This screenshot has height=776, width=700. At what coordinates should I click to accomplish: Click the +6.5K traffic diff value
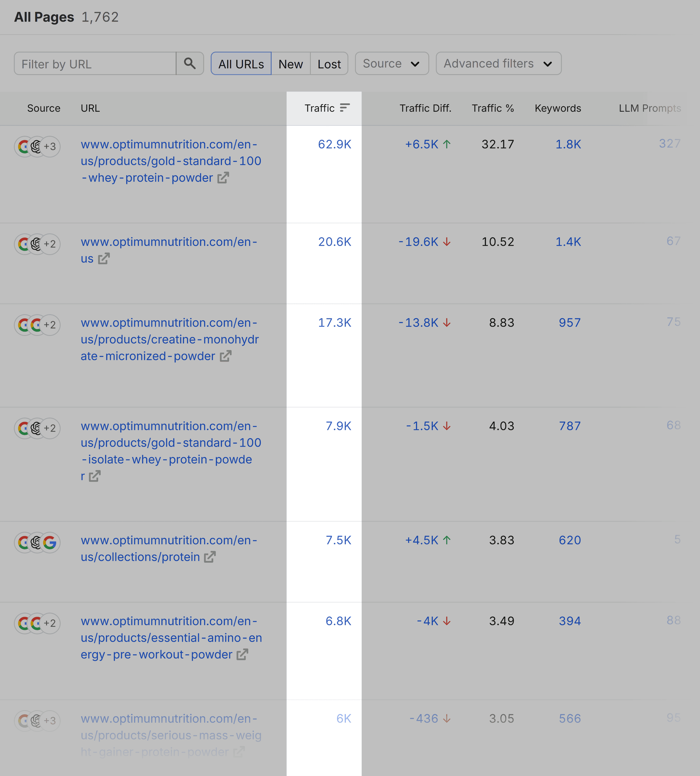(421, 144)
